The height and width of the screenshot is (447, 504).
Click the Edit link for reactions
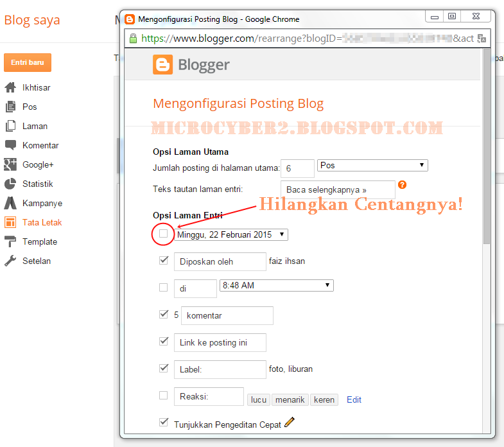(354, 399)
